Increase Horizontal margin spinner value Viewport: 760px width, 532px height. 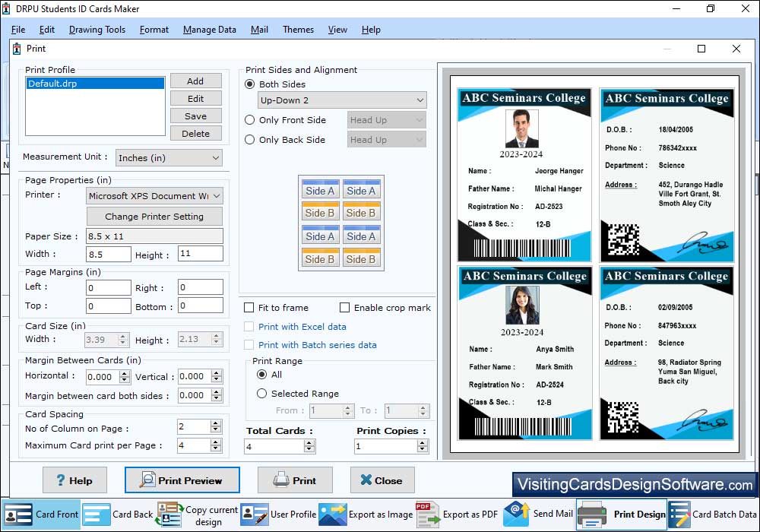(x=125, y=374)
